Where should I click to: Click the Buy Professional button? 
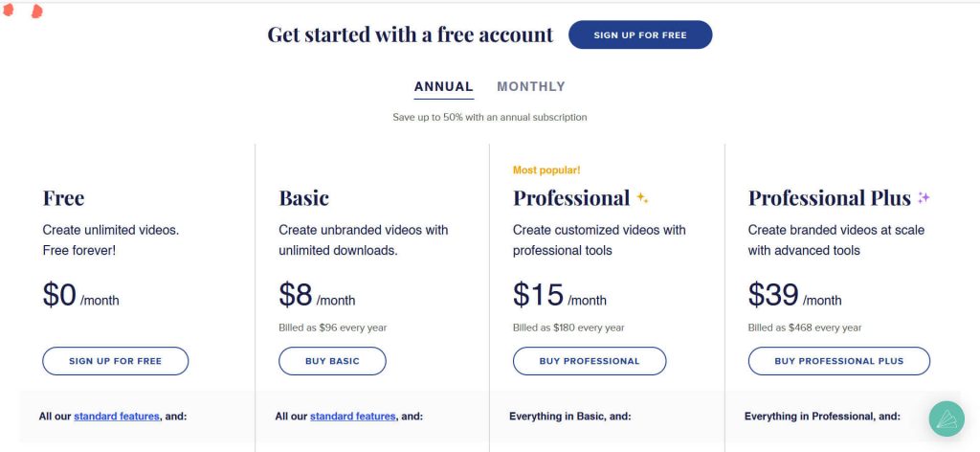coord(590,361)
